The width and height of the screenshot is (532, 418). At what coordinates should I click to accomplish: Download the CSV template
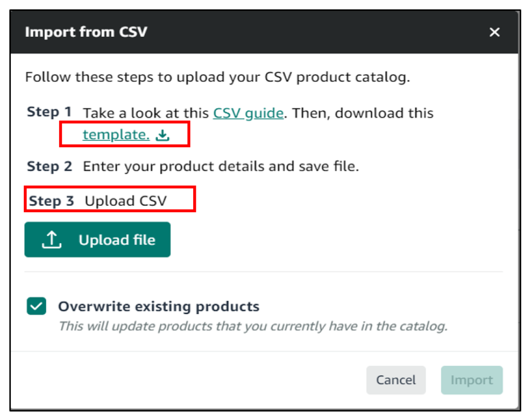116,134
